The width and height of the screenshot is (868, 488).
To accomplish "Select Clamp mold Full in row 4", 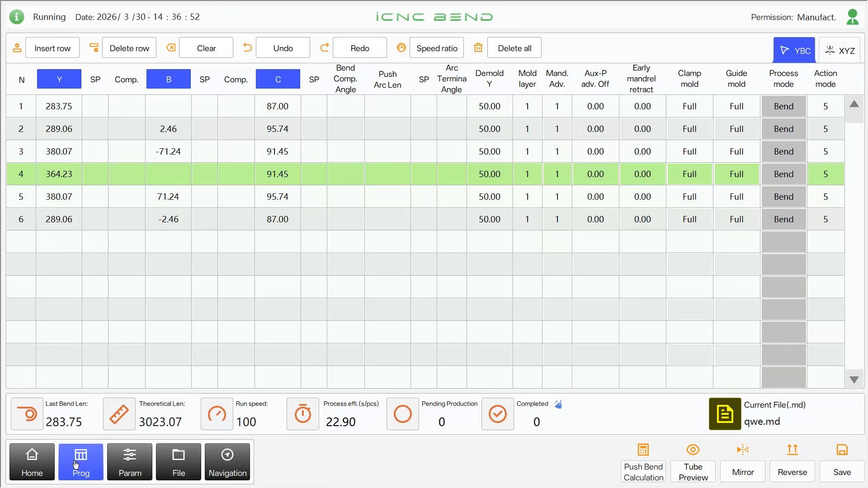I will [x=689, y=174].
